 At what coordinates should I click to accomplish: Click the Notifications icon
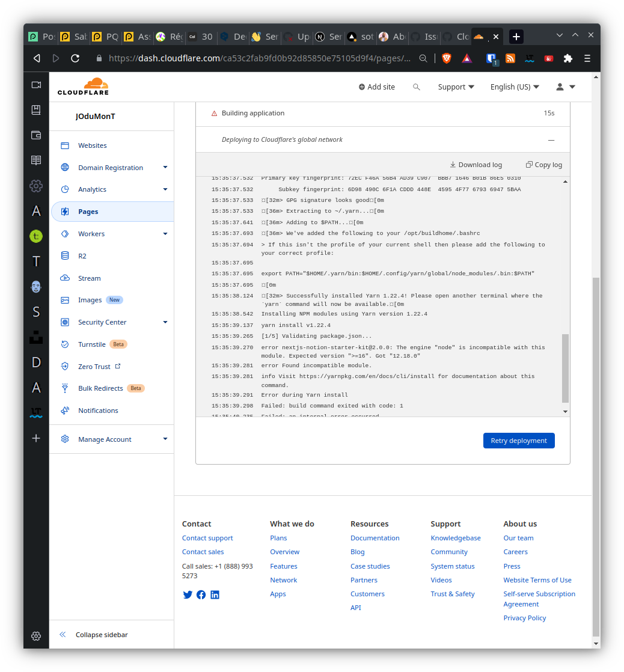[x=65, y=410]
